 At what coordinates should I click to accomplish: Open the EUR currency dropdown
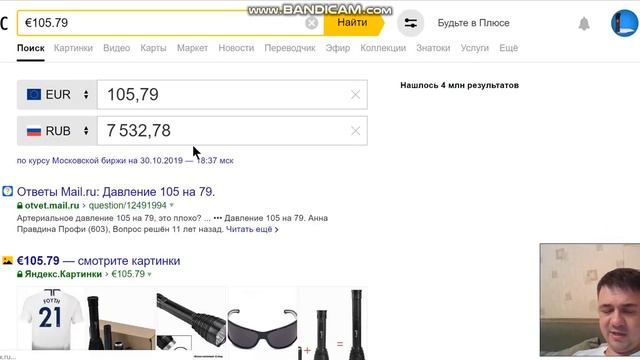[57, 95]
